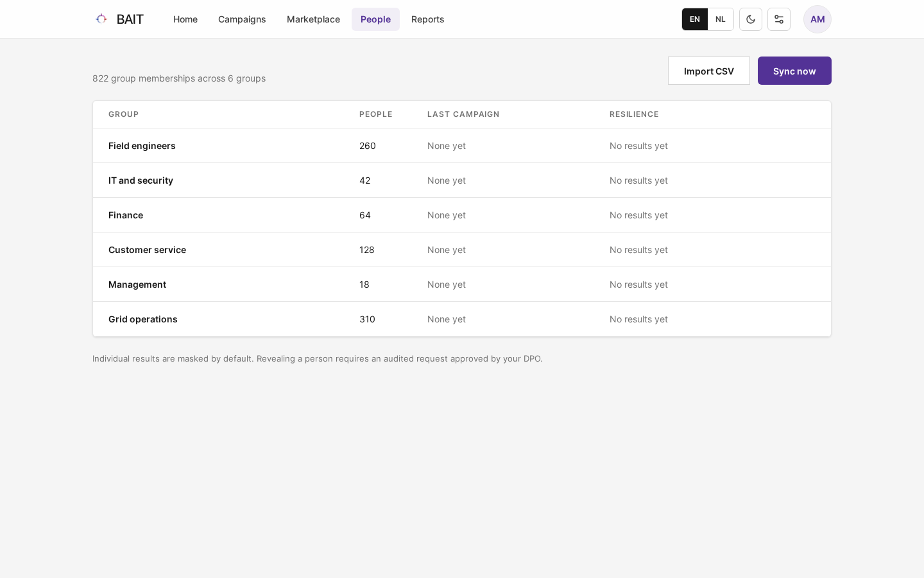Image resolution: width=924 pixels, height=578 pixels.
Task: Click the RESILIENCE column header
Action: pos(634,114)
